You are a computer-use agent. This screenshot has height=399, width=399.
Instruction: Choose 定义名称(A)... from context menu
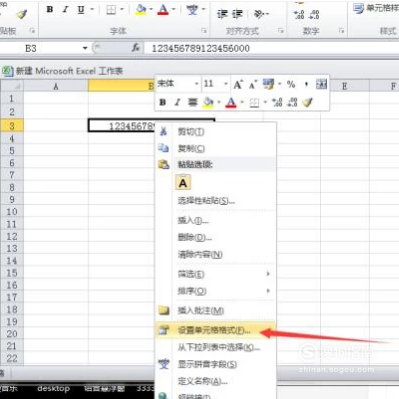(x=216, y=381)
